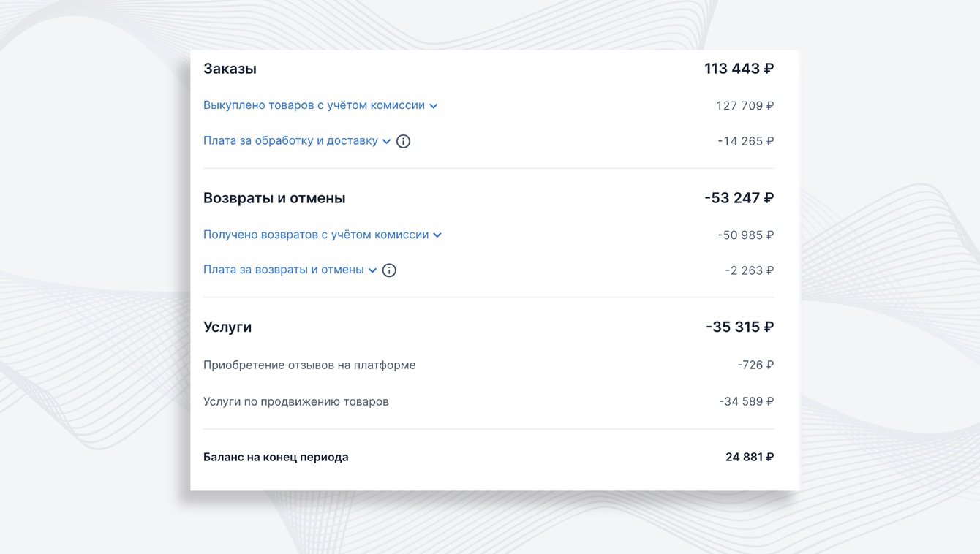This screenshot has width=980, height=554.
Task: Click info icon beside Плата за обработку и доставку
Action: [403, 142]
